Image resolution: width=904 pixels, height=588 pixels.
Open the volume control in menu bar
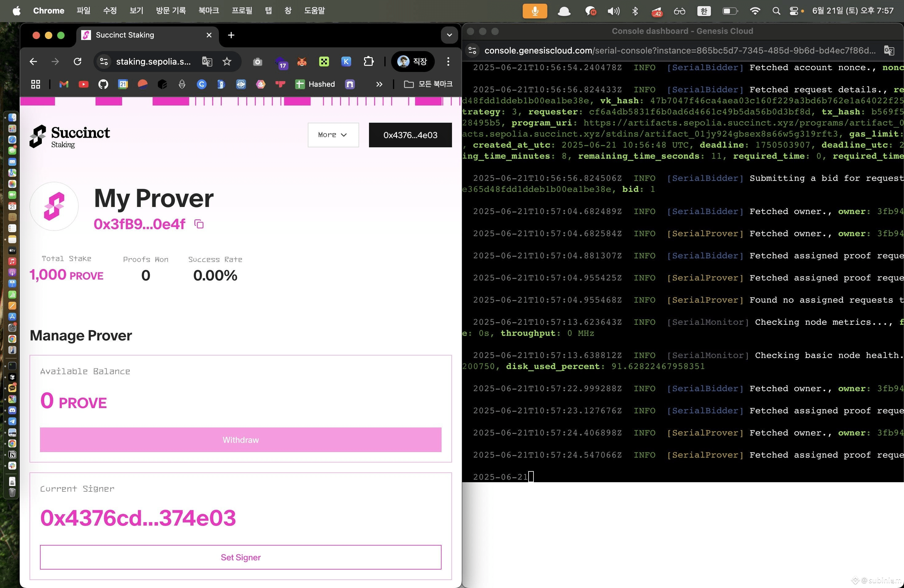coord(613,11)
